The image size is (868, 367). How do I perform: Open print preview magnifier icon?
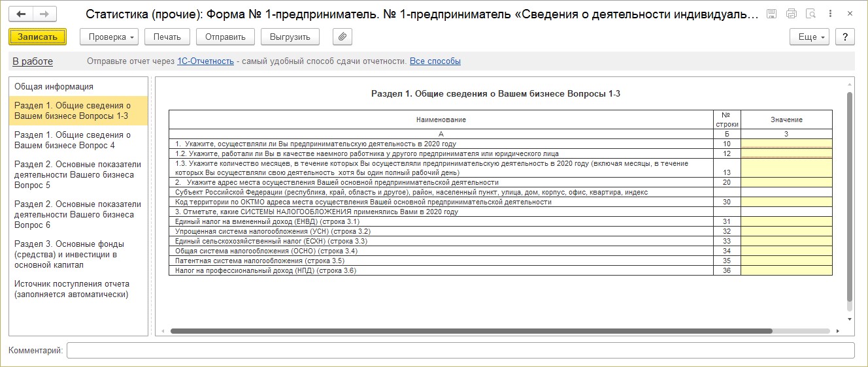tap(811, 14)
